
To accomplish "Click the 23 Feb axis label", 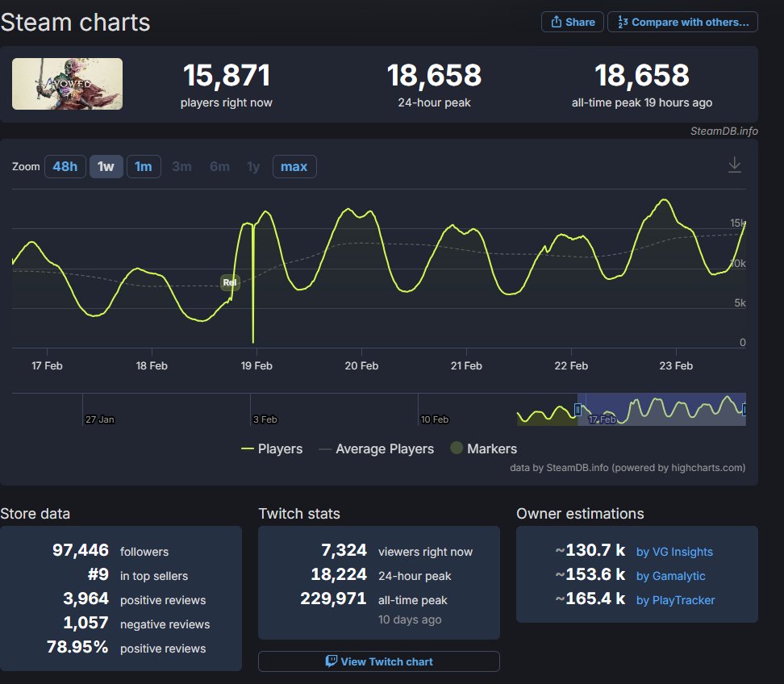I will 676,365.
